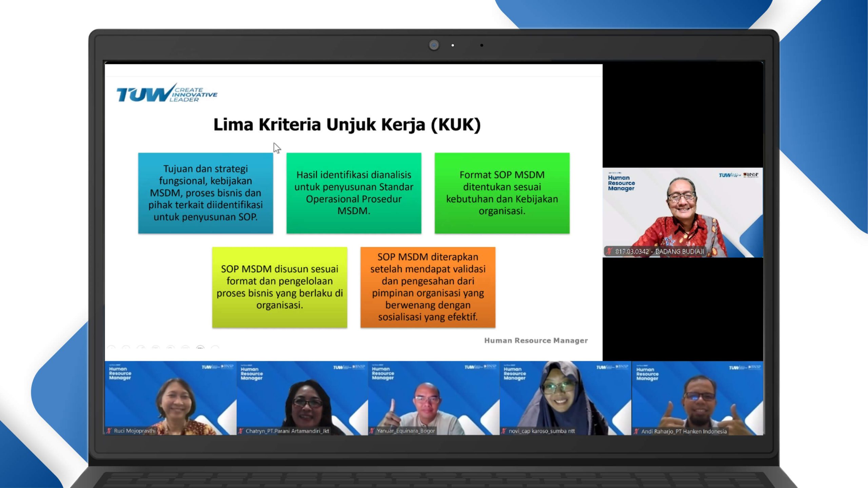
Task: Click Yanuar_Equinara_Bogor's muted microphone icon
Action: [372, 431]
